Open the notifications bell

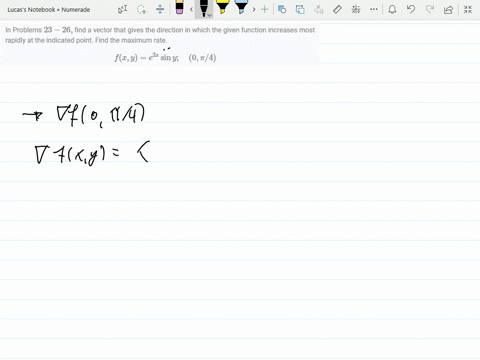(x=392, y=9)
